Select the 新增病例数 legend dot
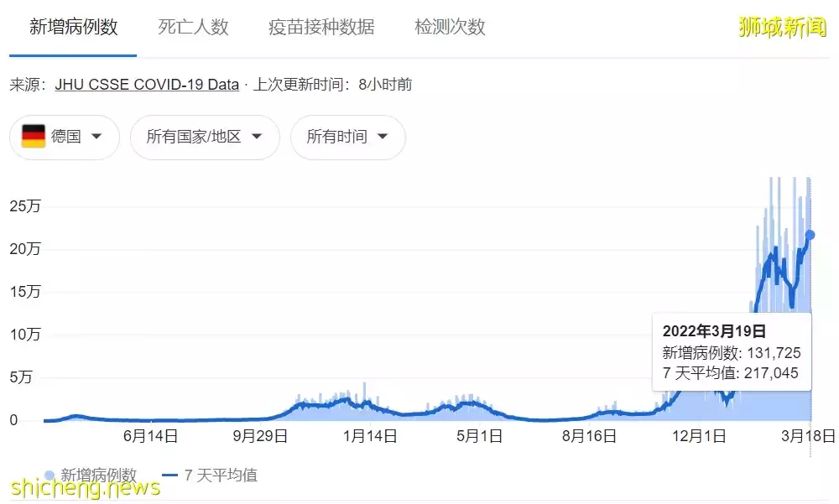Image resolution: width=839 pixels, height=504 pixels. (48, 475)
